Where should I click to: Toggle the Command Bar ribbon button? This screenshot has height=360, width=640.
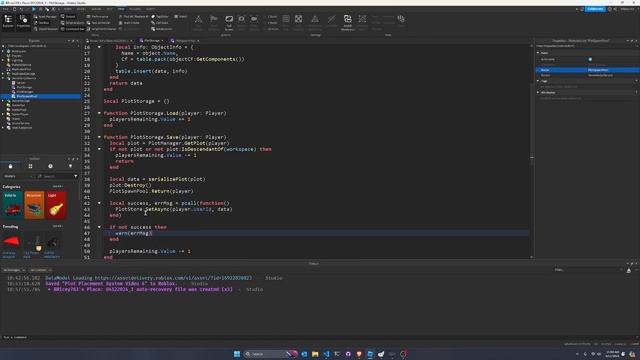point(72,29)
